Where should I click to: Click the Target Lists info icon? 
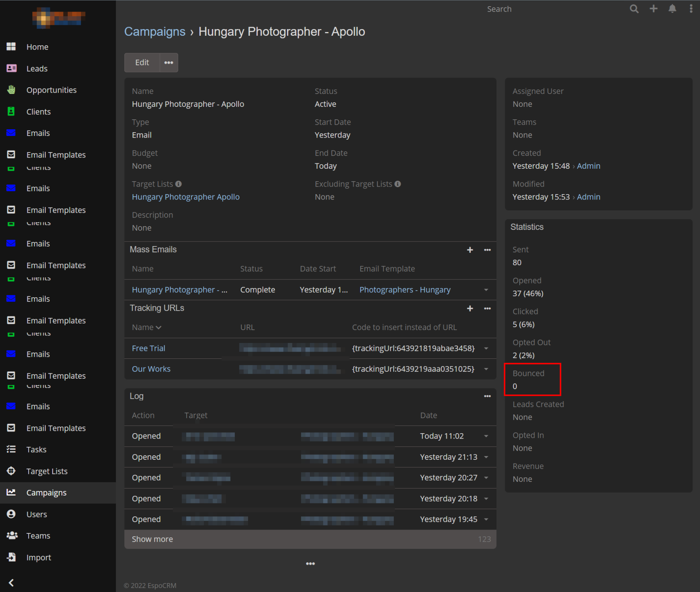pyautogui.click(x=179, y=184)
